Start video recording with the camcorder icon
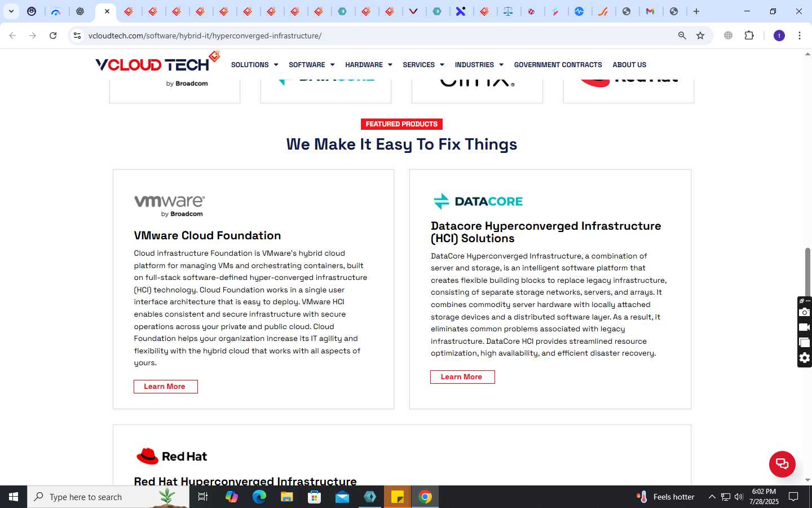Viewport: 812px width, 508px height. point(805,327)
